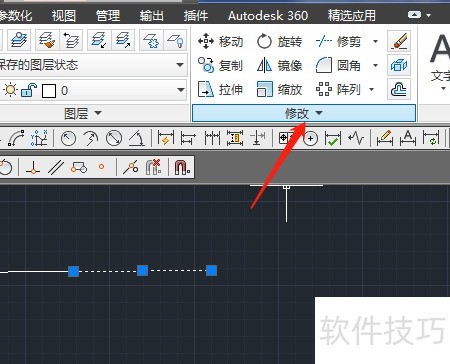Open the current layer 0 dropdown
The height and width of the screenshot is (364, 450).
181,90
